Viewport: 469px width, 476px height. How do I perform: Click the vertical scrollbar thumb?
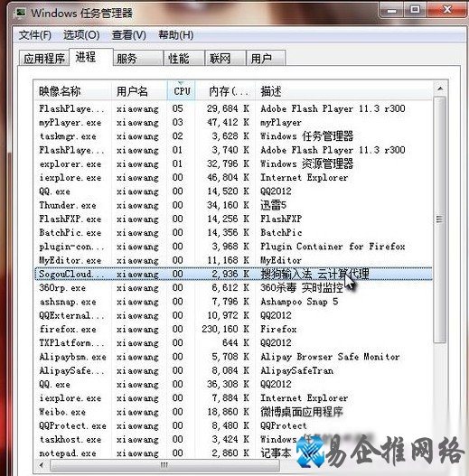point(440,219)
